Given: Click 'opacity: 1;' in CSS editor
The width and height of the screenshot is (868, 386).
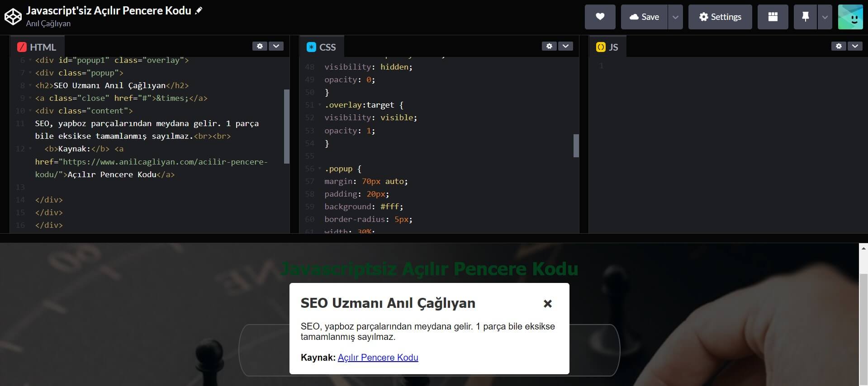Looking at the screenshot, I should click(x=350, y=131).
